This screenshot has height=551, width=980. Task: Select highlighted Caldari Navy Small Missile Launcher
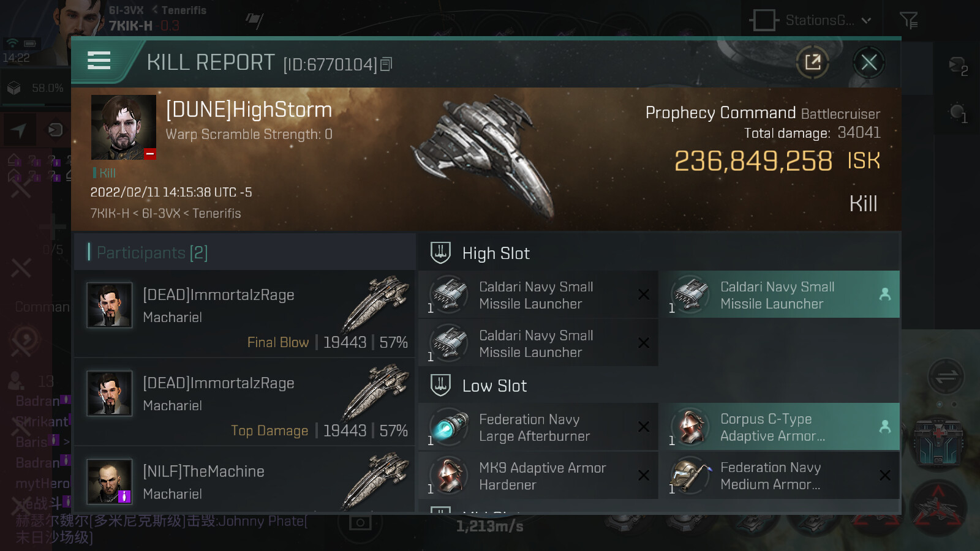coord(778,295)
